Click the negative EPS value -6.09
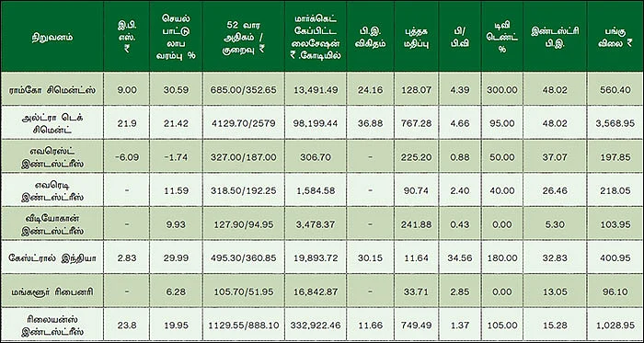Image resolution: width=644 pixels, height=343 pixels. tap(127, 156)
